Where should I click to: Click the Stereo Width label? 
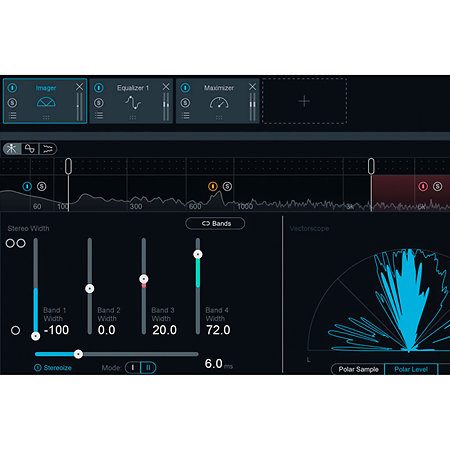pos(28,228)
